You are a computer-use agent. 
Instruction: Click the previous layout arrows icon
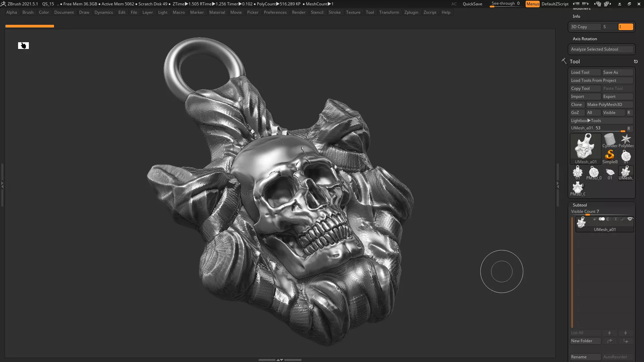598,4
